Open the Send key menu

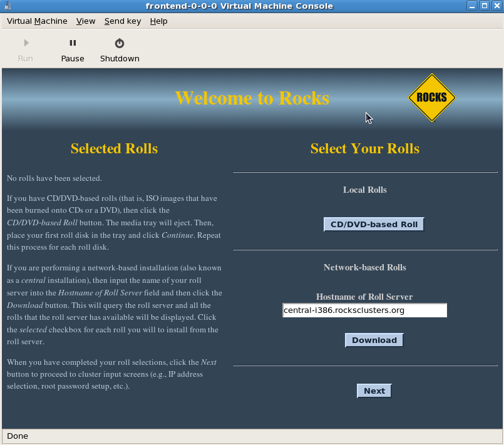tap(123, 21)
